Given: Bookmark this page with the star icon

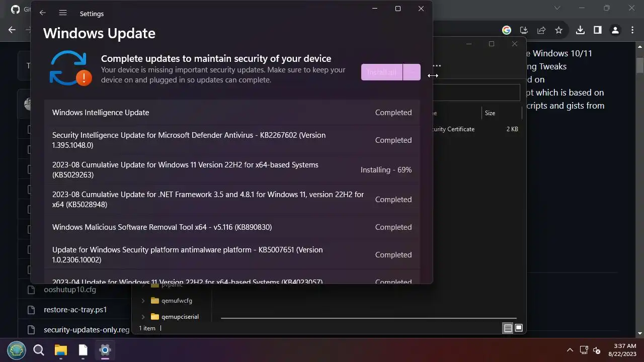Looking at the screenshot, I should (x=558, y=30).
